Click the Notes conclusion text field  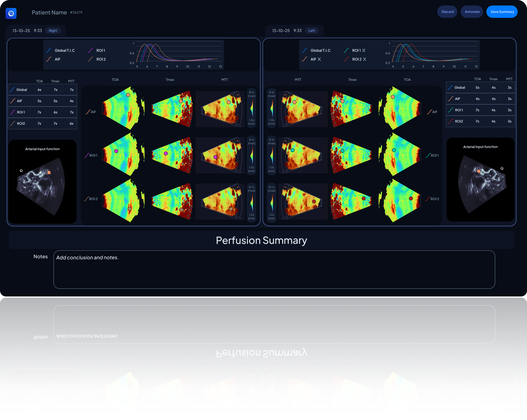click(274, 269)
